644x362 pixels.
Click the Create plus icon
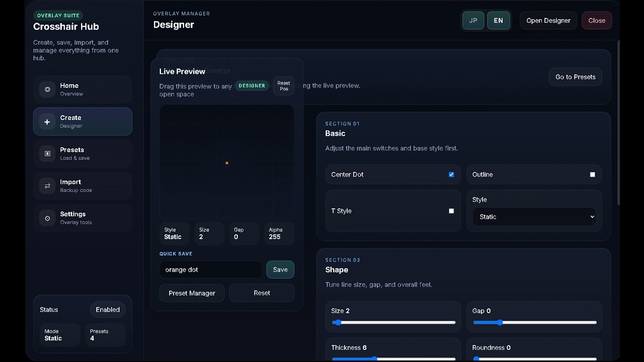coord(47,122)
